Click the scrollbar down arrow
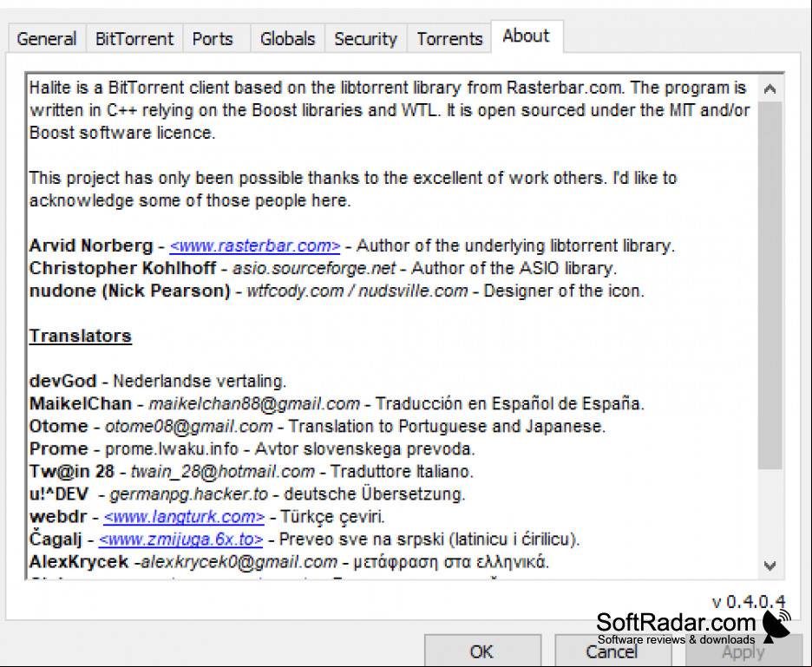Image resolution: width=812 pixels, height=667 pixels. click(x=770, y=566)
